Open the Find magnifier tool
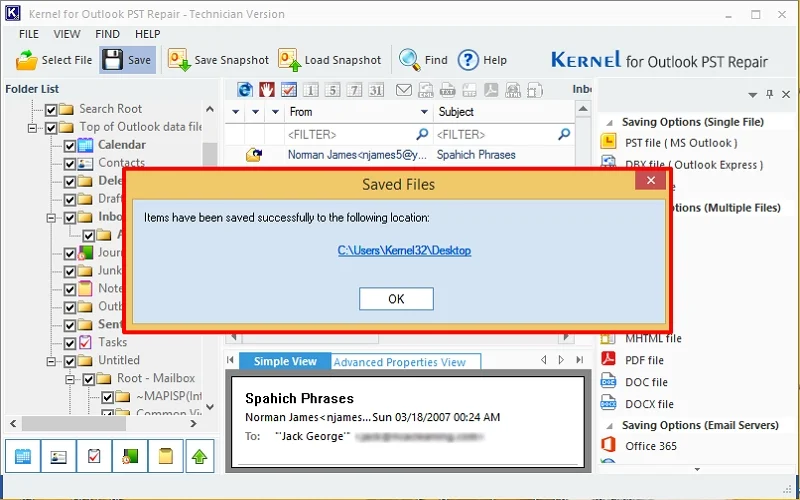800x500 pixels. pyautogui.click(x=423, y=60)
